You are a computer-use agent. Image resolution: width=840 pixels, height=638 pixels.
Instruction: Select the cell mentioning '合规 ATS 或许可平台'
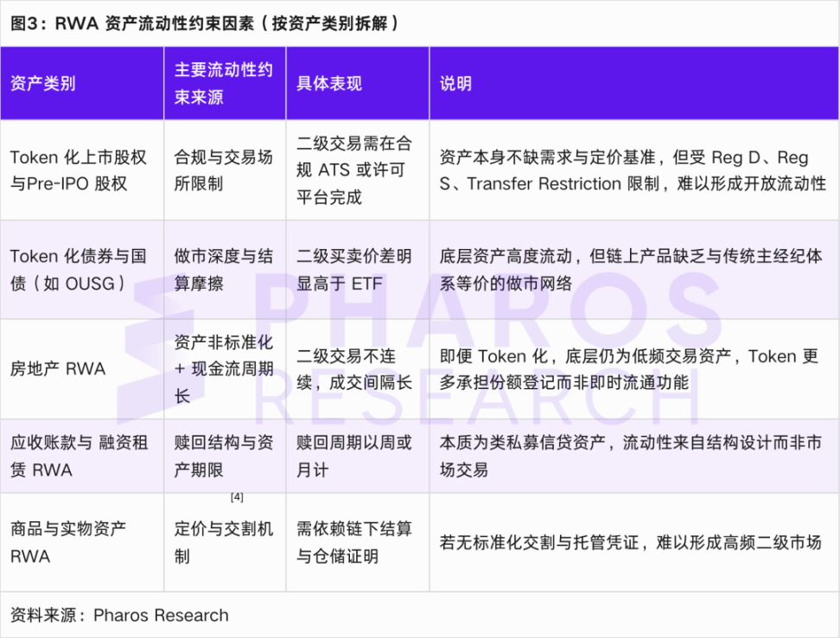[354, 170]
